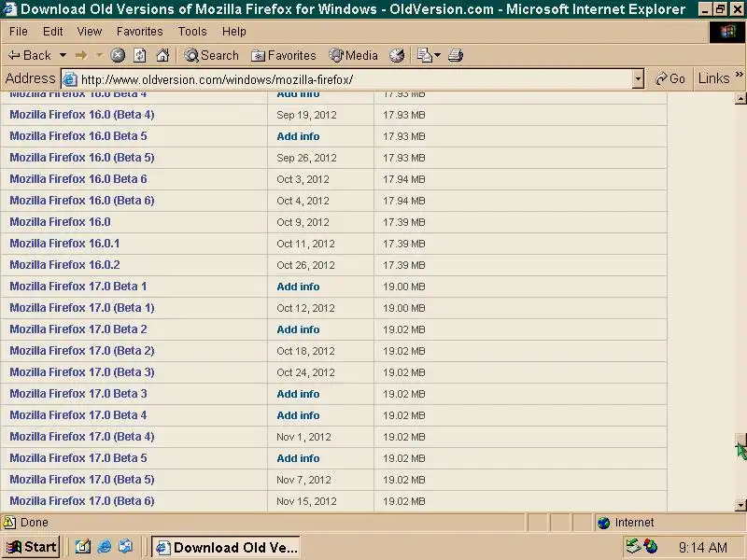Expand the Links toolbar chevron

[x=740, y=75]
